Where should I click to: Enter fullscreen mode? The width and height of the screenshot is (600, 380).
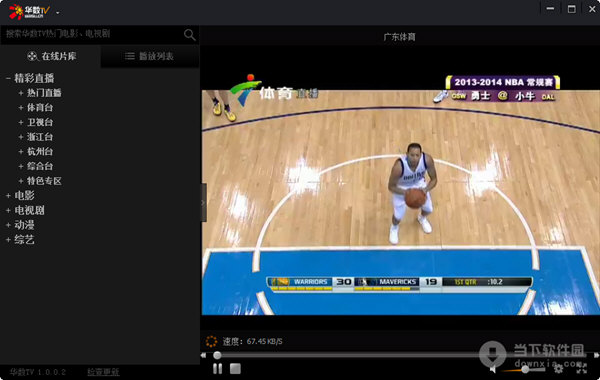[582, 369]
